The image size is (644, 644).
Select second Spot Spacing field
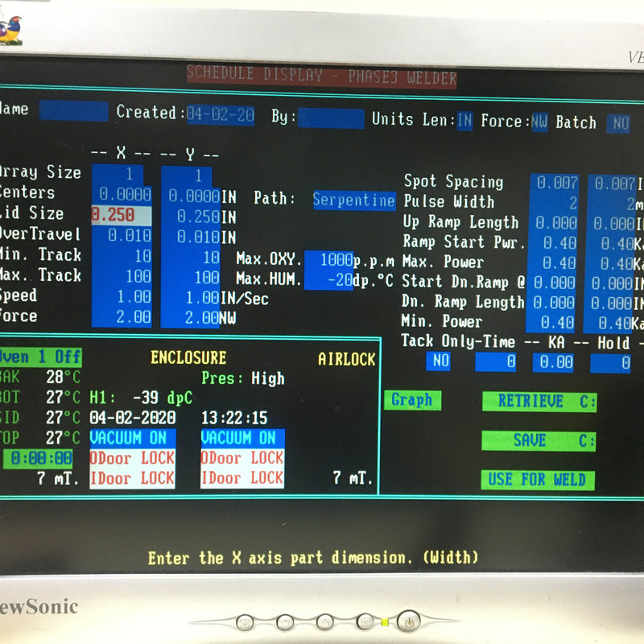click(x=613, y=184)
